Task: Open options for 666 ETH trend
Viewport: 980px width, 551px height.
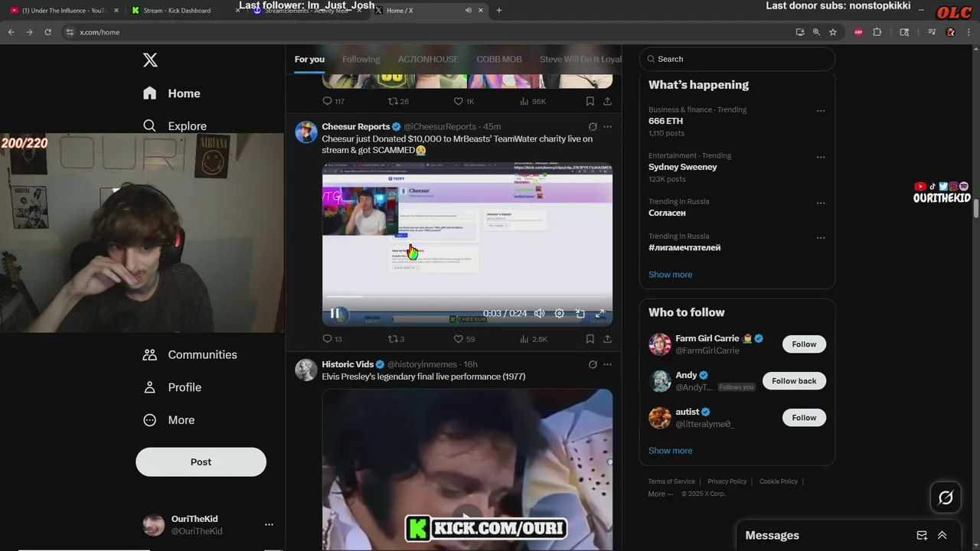Action: pos(821,111)
